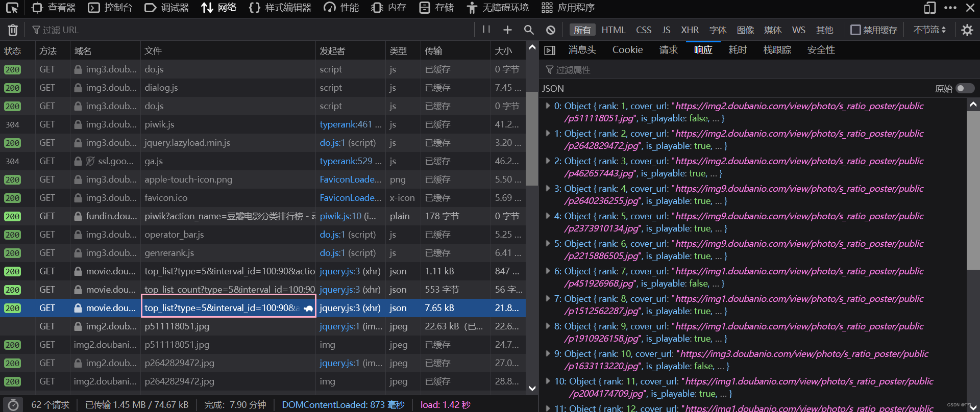Filter requests by 图像 (Images)
The width and height of the screenshot is (980, 412).
click(745, 30)
